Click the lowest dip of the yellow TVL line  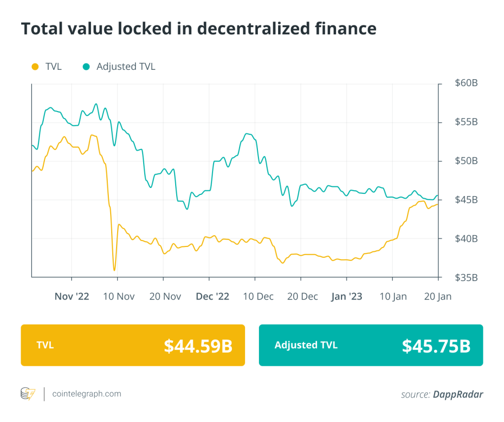115,270
